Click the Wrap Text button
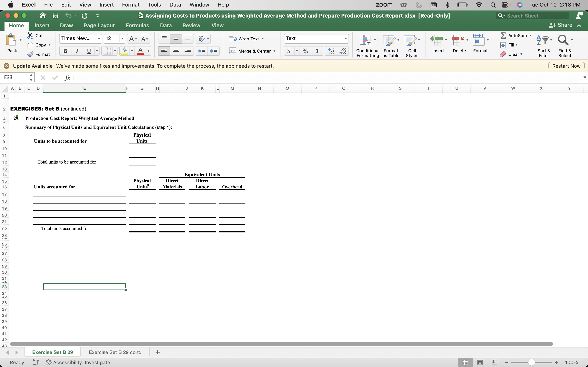The image size is (588, 367). 246,38
